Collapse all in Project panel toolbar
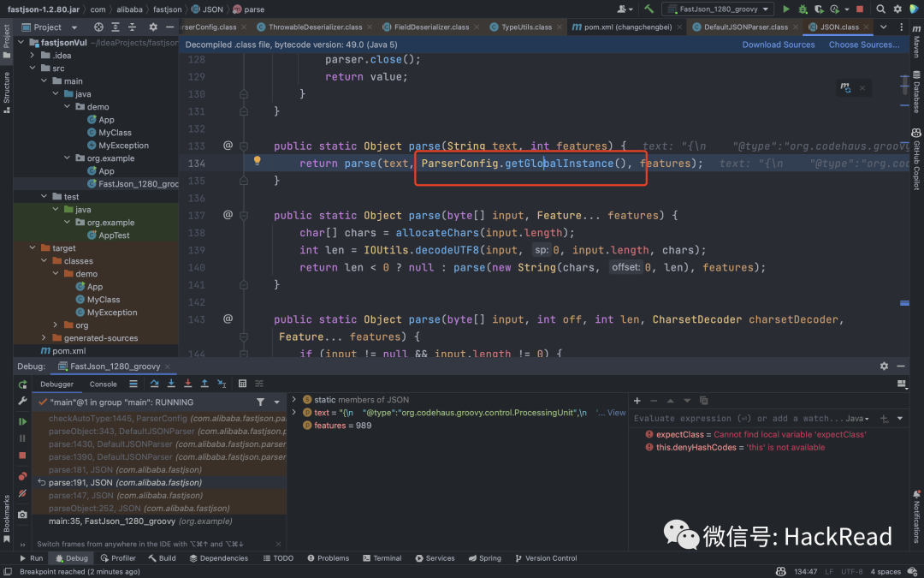This screenshot has width=924, height=578. (x=132, y=27)
